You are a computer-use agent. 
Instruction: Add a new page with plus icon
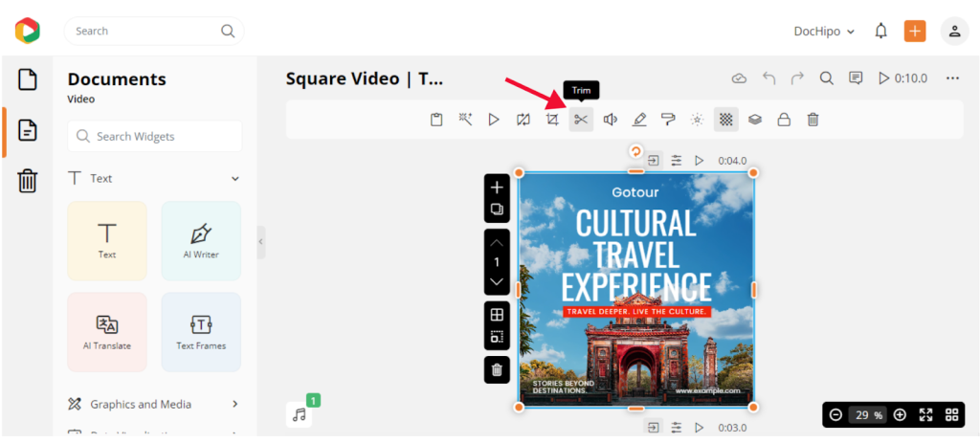497,188
